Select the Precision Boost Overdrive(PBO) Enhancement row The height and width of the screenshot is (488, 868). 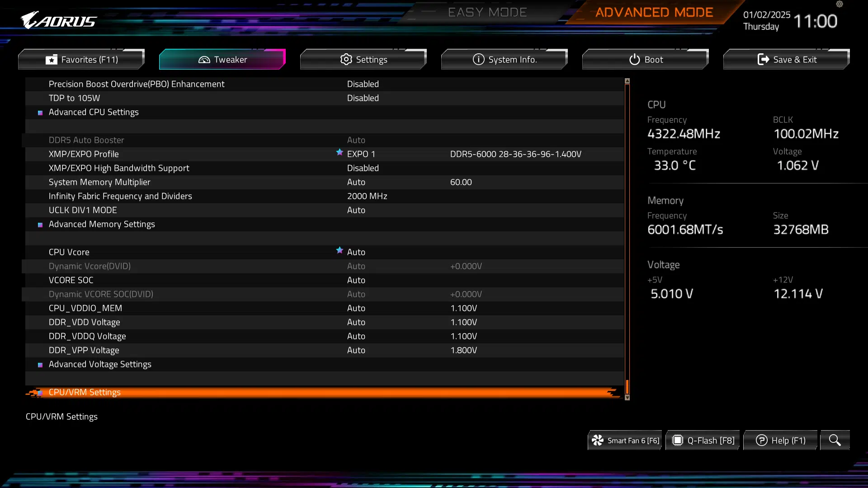(x=325, y=84)
